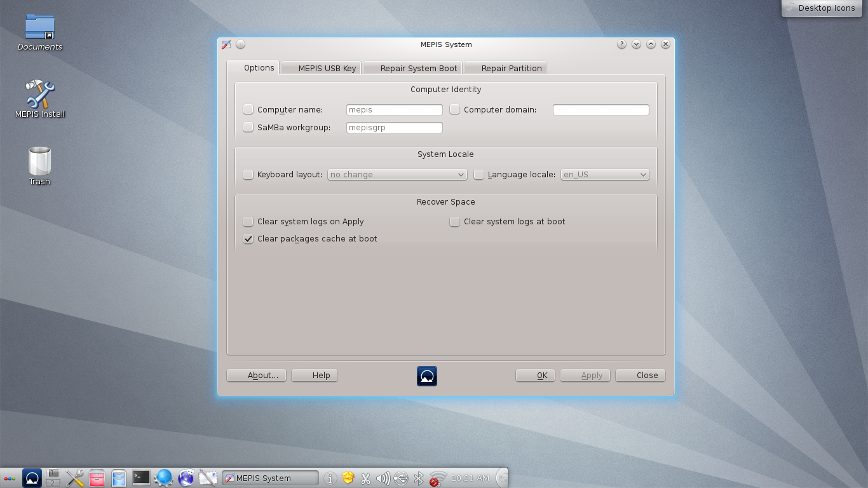Open the Repair System Boot tab
Screen dimensions: 868x488
412,68
